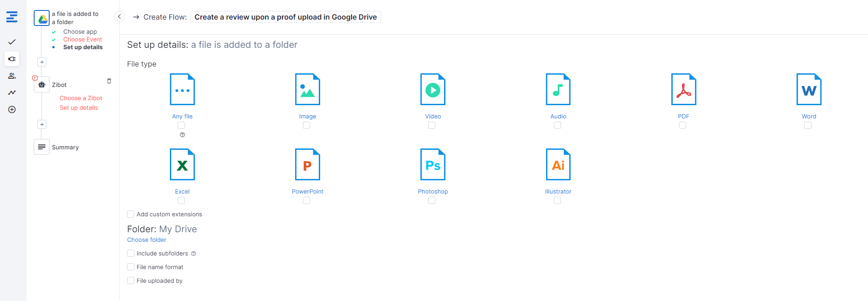Click the Image label link
Screen dimensions: 868x301
pos(307,117)
